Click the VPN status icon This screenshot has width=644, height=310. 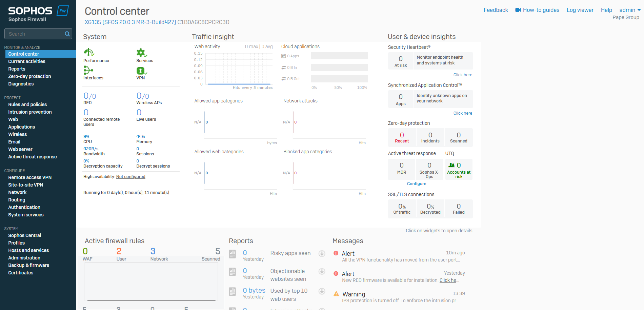[141, 71]
